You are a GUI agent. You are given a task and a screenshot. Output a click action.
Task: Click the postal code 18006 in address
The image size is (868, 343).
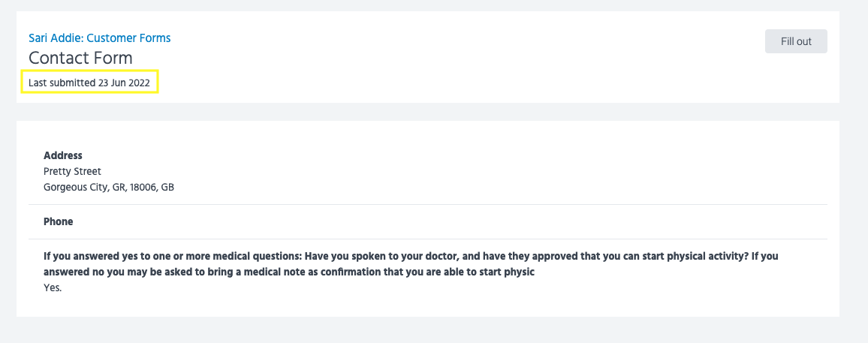(141, 187)
